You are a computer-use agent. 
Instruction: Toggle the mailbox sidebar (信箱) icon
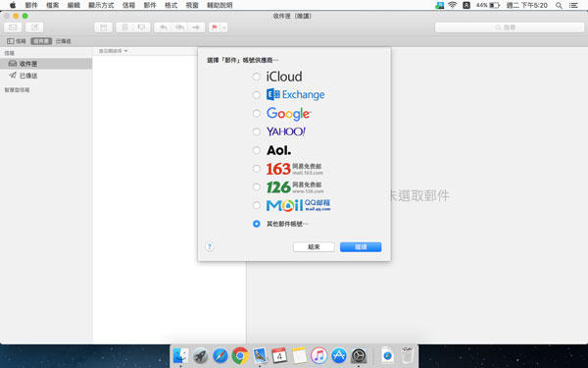pyautogui.click(x=16, y=41)
